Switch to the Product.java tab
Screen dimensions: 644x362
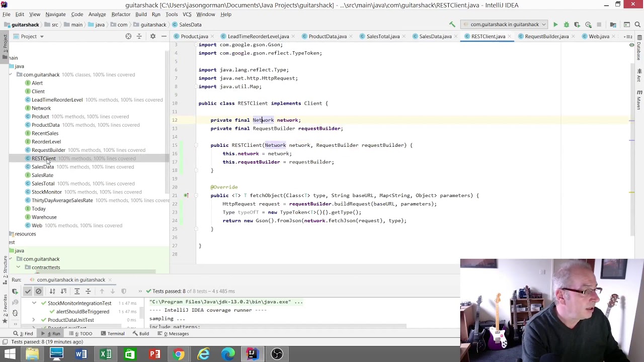click(194, 36)
